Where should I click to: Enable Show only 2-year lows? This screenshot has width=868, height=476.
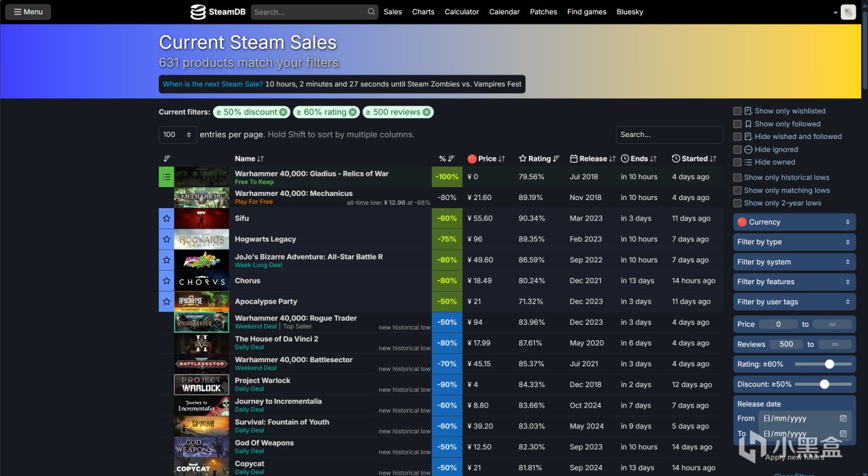tap(737, 203)
